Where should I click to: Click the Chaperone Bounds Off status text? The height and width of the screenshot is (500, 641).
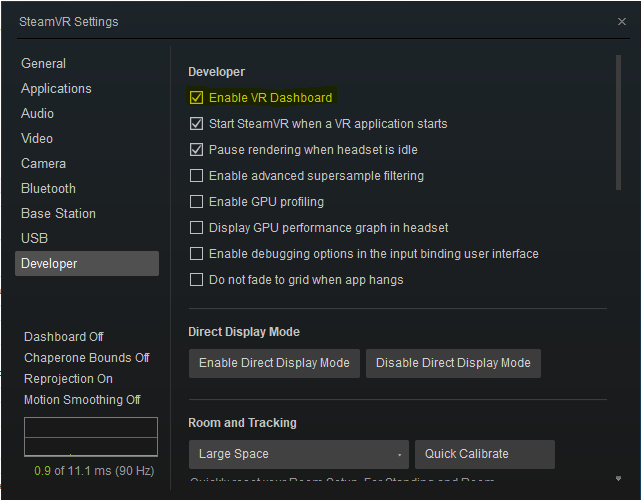[x=87, y=358]
